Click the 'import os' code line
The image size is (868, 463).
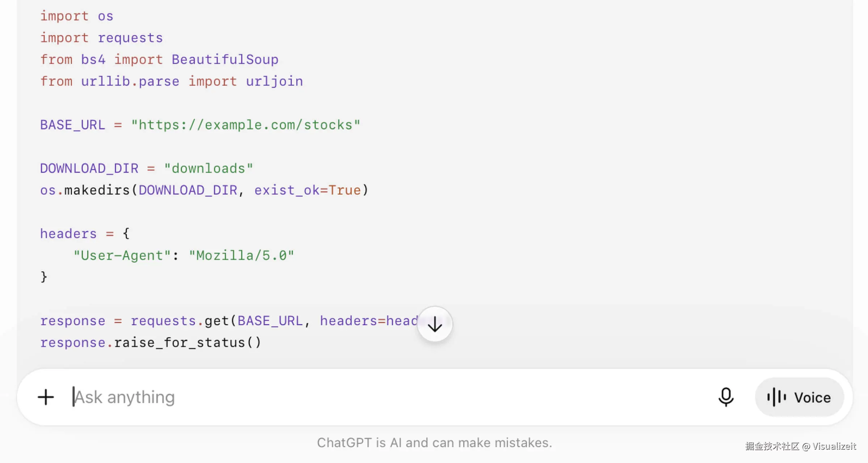(77, 16)
